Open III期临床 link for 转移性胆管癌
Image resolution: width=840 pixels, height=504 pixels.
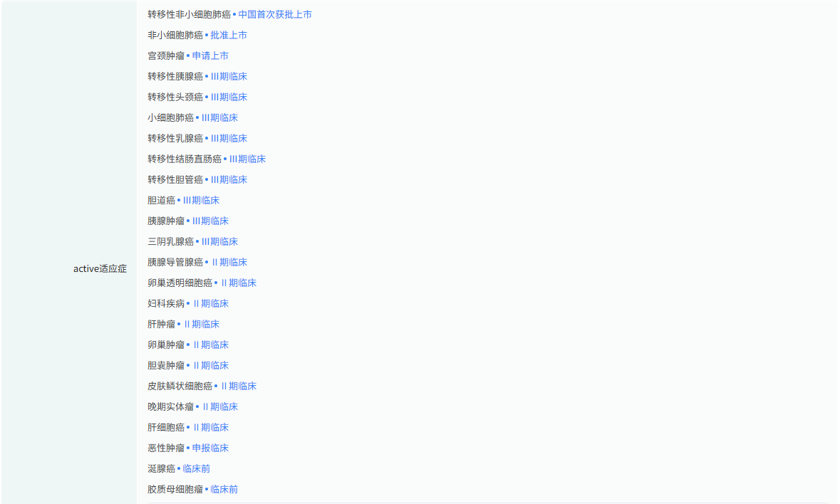click(x=229, y=180)
